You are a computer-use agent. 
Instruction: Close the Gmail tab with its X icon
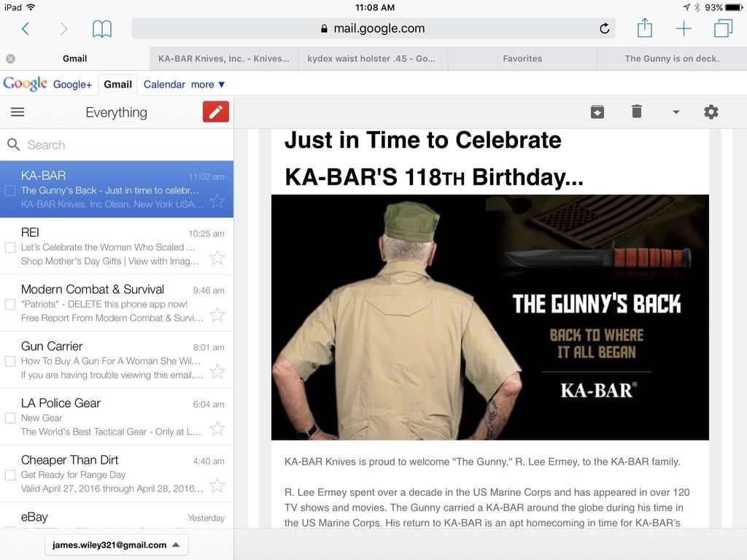tap(10, 58)
